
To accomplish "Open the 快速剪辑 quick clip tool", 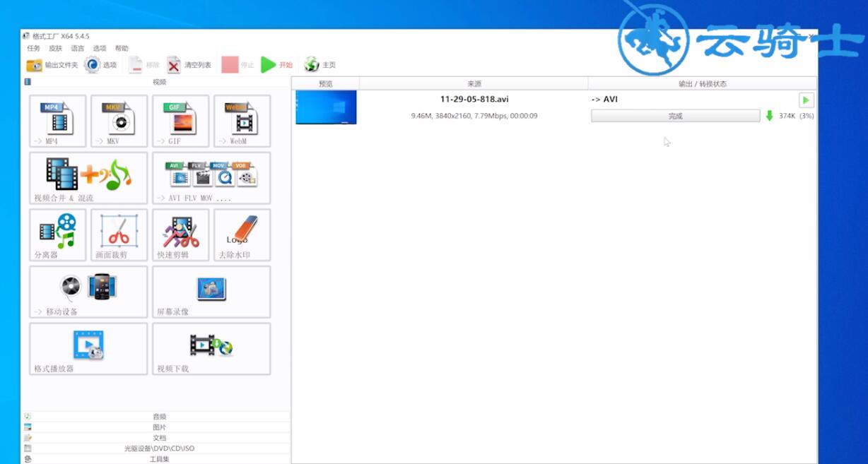I will (x=181, y=235).
